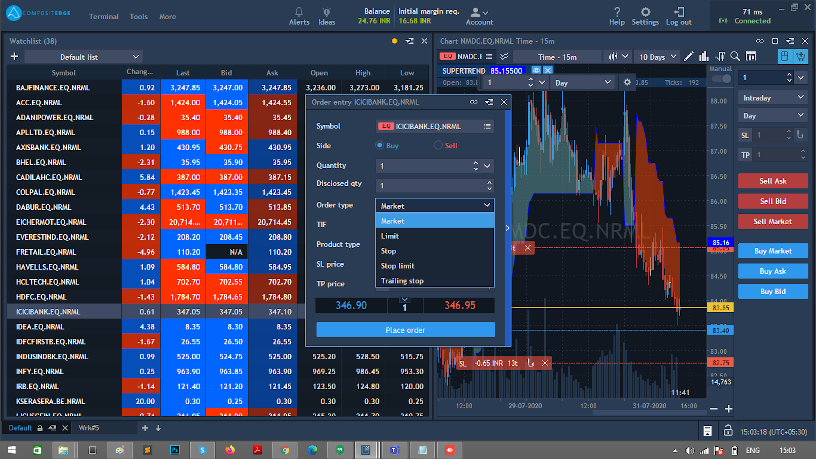Screen dimensions: 816x459
Task: Toggle the TP button in trading panel
Action: [745, 155]
